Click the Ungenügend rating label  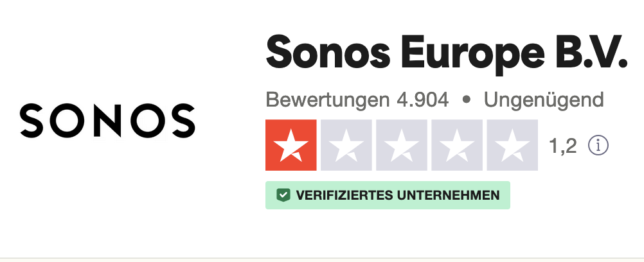[x=544, y=100]
